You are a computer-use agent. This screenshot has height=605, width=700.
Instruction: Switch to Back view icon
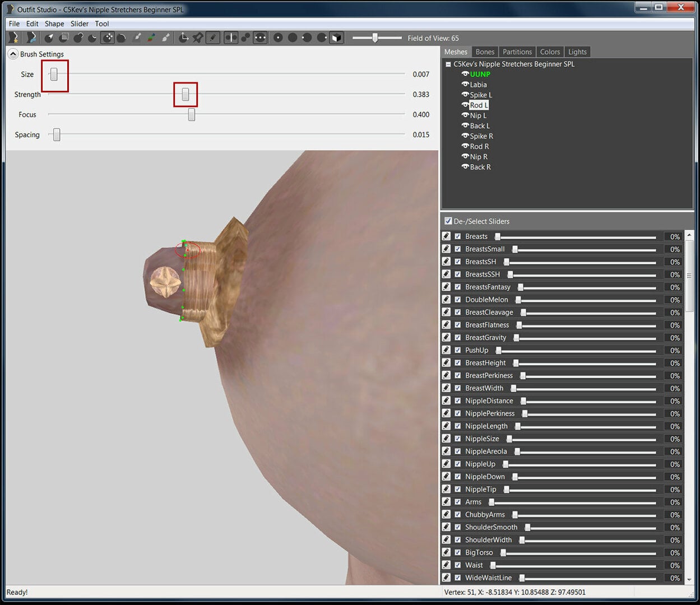pyautogui.click(x=293, y=38)
